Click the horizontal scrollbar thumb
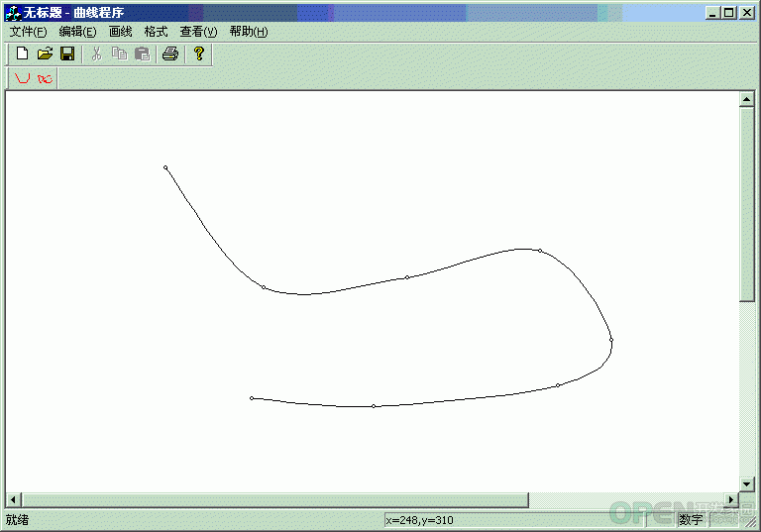The height and width of the screenshot is (532, 761). pos(275,500)
